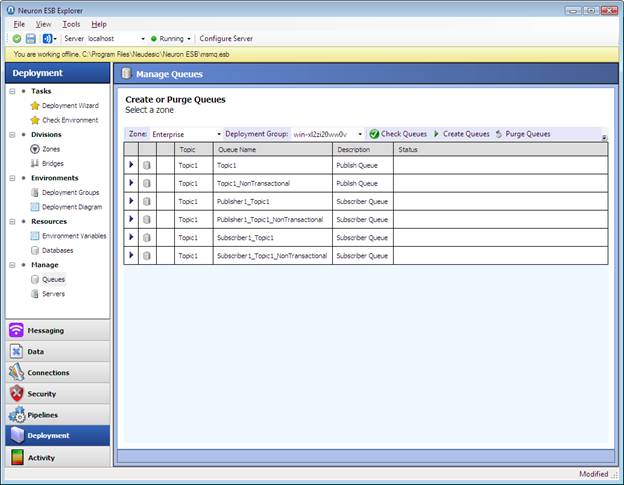Screen dimensions: 624x485
Task: Click Configure Server
Action: click(226, 39)
